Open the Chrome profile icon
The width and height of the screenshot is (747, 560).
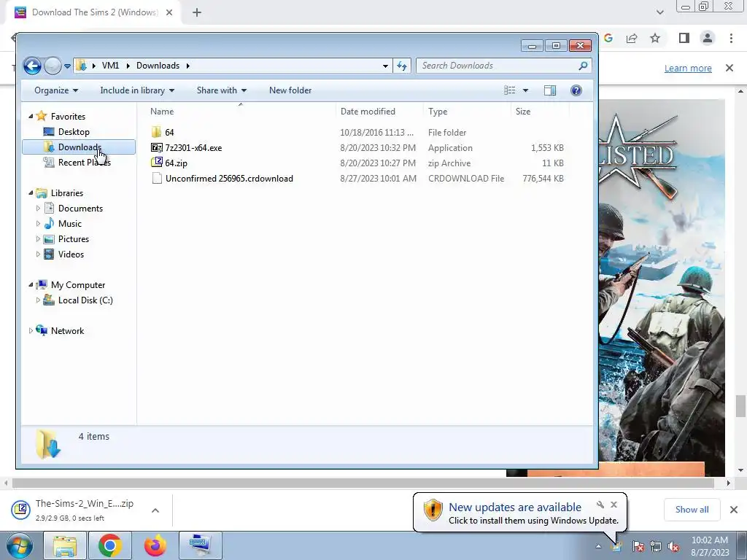point(708,38)
